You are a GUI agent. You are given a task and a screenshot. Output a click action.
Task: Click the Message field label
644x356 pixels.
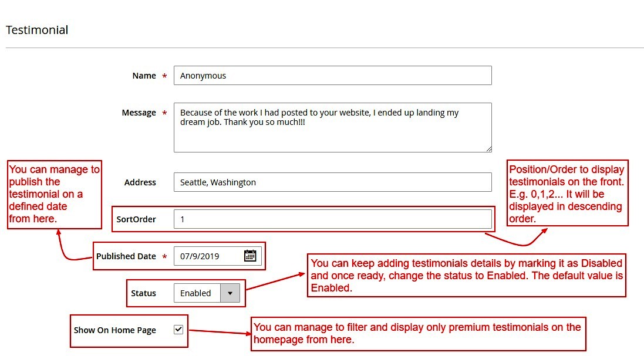coord(139,113)
